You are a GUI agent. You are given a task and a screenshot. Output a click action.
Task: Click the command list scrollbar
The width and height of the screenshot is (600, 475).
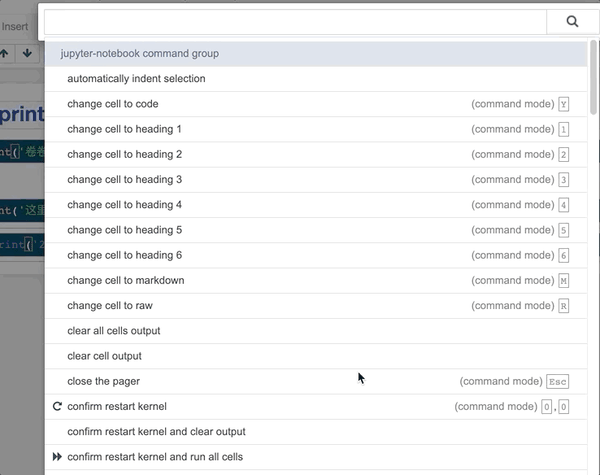(x=594, y=80)
